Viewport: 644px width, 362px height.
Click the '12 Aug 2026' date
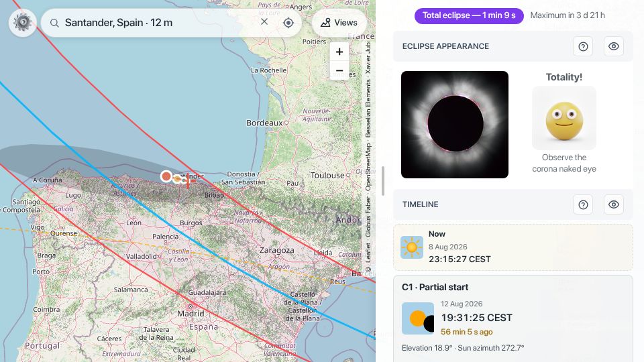(462, 304)
